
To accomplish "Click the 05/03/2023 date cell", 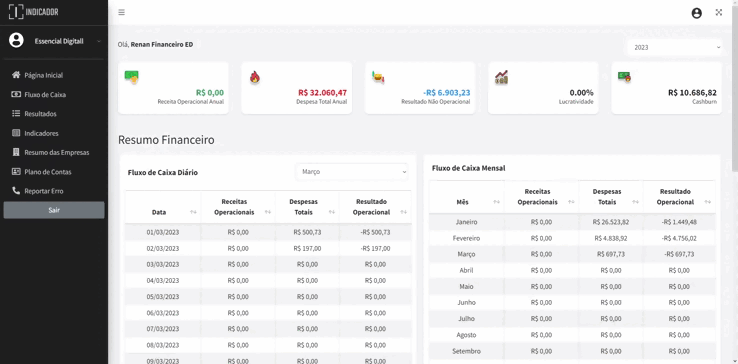I will tap(163, 297).
